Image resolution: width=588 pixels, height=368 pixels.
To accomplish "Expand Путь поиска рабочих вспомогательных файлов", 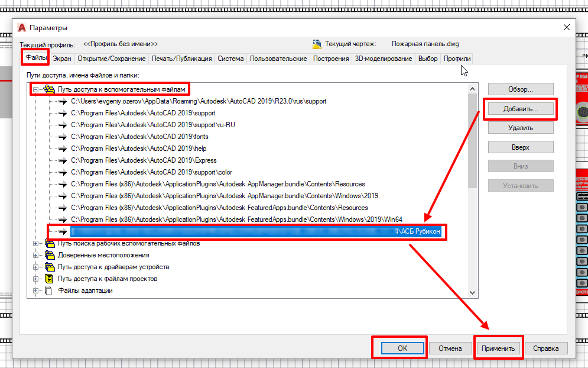I will [x=35, y=243].
